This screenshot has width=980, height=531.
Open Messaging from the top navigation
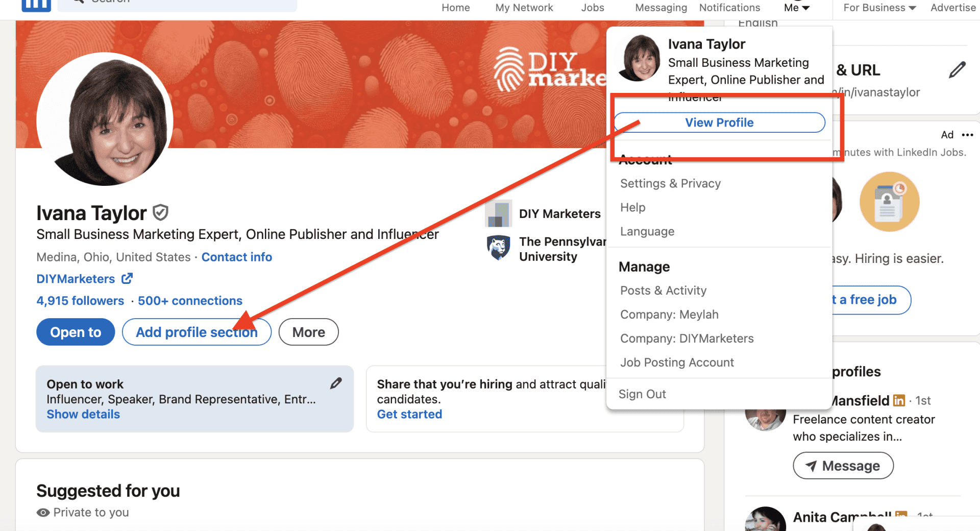(x=660, y=7)
